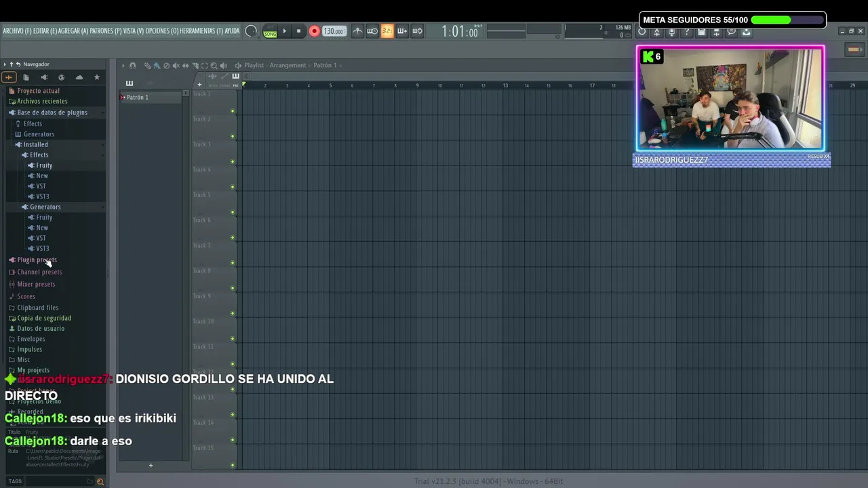868x488 pixels.
Task: Select the playlist paint brush tool
Action: pos(157,66)
